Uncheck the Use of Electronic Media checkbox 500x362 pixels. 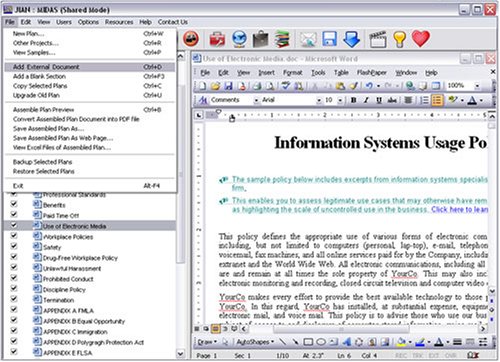[x=14, y=225]
